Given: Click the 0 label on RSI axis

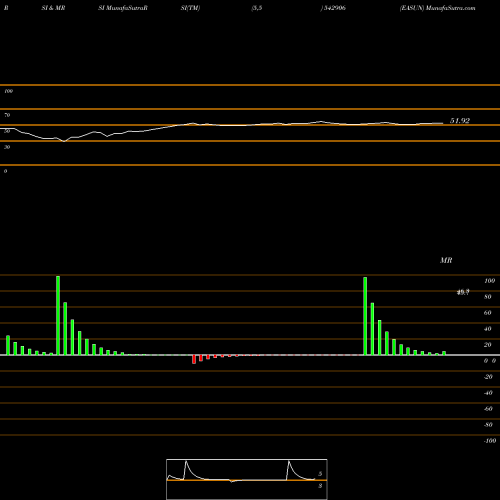Looking at the screenshot, I should click(x=5, y=171).
